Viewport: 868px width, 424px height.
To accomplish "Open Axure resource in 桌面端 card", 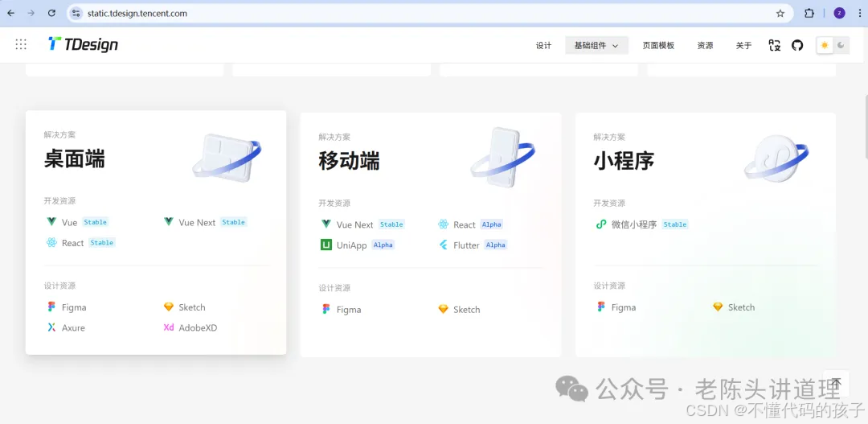I will [73, 327].
